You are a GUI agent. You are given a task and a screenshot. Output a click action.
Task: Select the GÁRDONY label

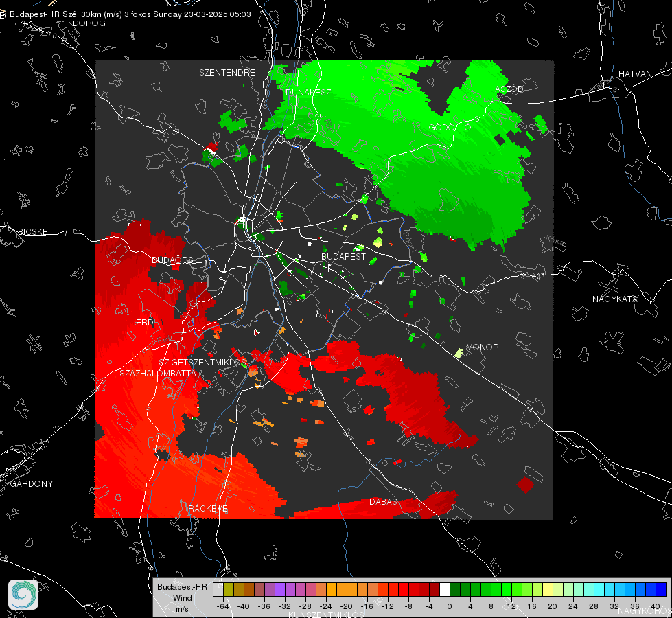click(32, 484)
